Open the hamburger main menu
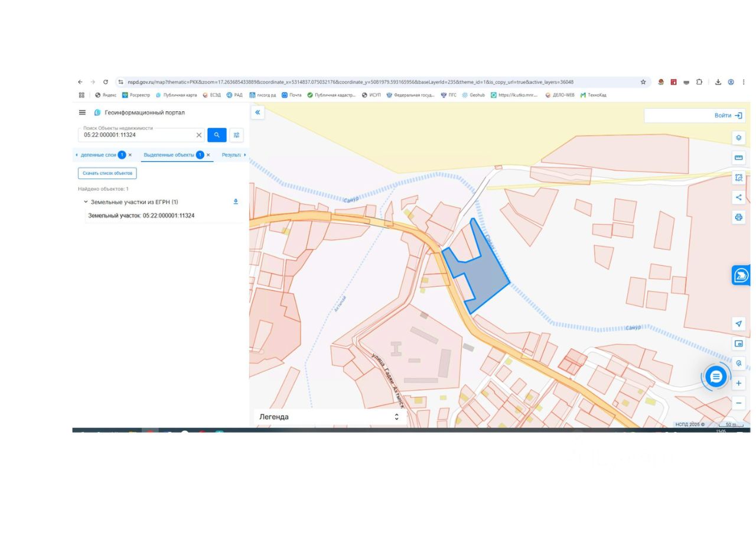The height and width of the screenshot is (535, 756). tap(82, 112)
